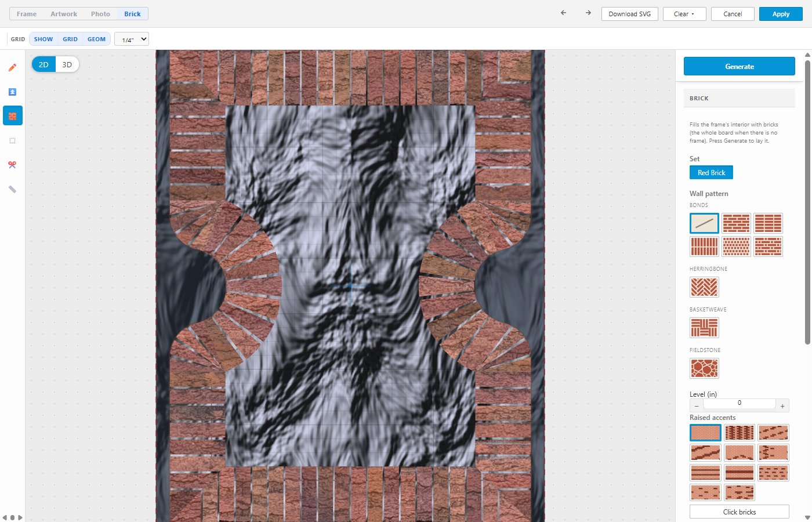The width and height of the screenshot is (812, 522).
Task: Download the SVG file
Action: tap(630, 14)
